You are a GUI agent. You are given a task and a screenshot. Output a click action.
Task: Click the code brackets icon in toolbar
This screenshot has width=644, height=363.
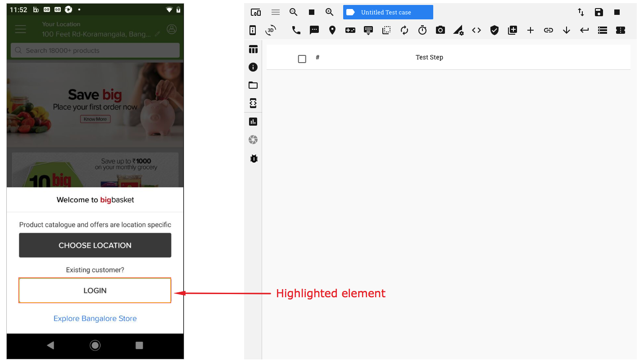point(476,30)
